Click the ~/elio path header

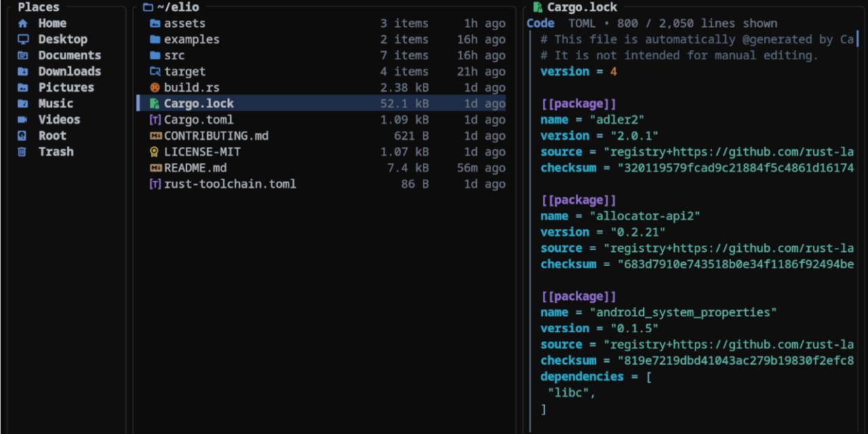click(178, 7)
